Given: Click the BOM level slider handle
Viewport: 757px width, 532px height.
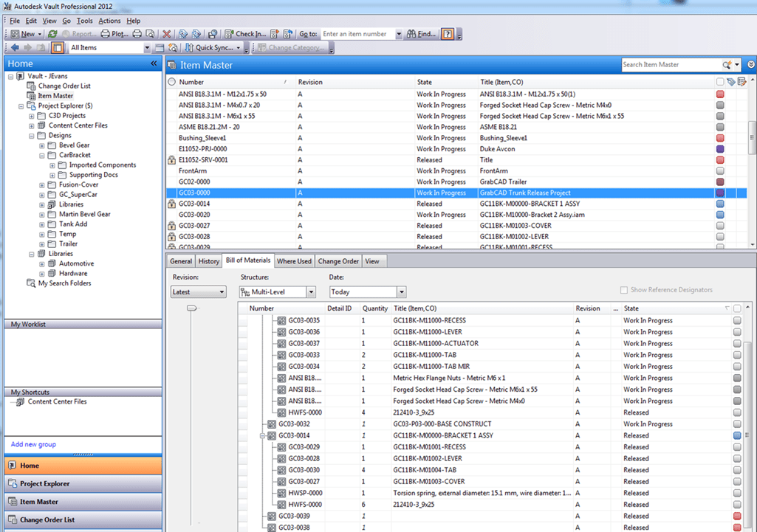Looking at the screenshot, I should pos(192,308).
